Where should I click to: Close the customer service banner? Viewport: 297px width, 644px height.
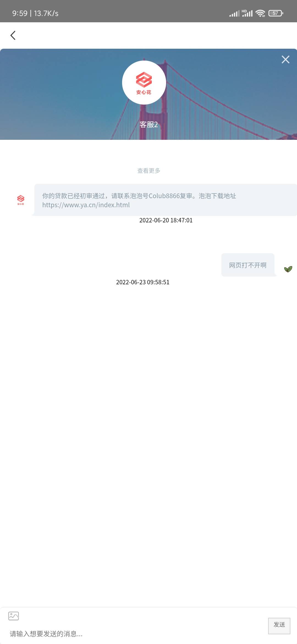[285, 59]
